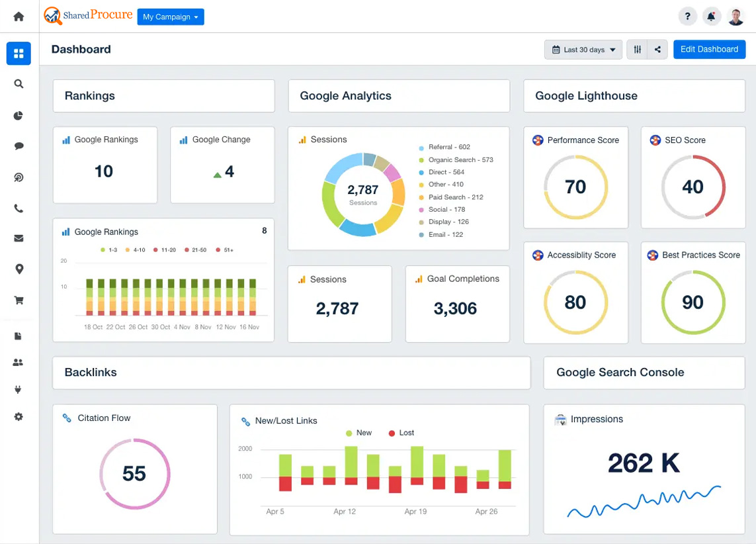Click the shopping cart sidebar icon
The height and width of the screenshot is (544, 756).
pos(19,300)
